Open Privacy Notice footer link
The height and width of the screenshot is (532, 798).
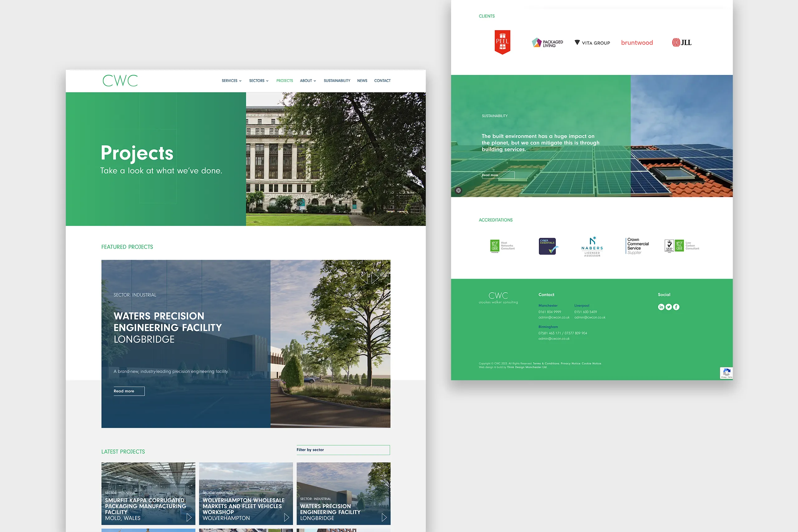[570, 363]
